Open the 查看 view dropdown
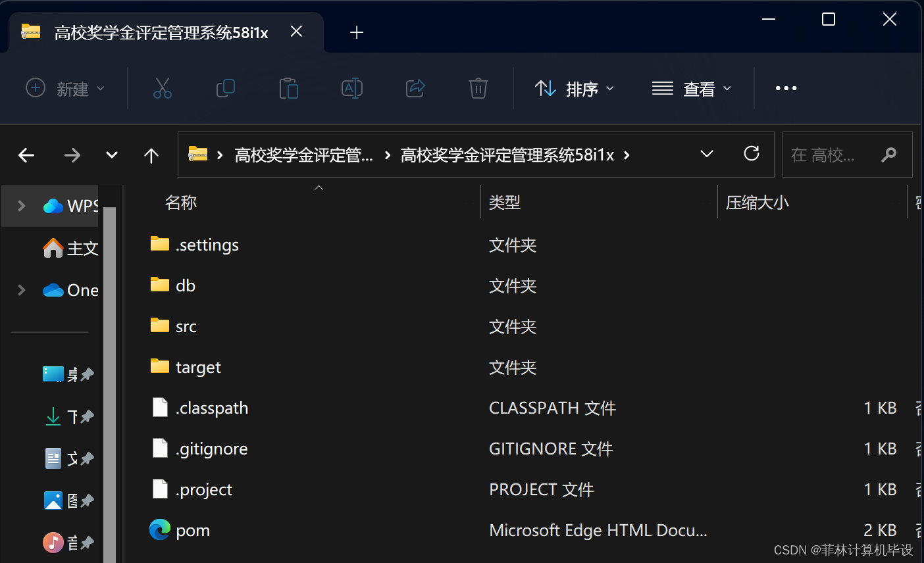 point(692,88)
